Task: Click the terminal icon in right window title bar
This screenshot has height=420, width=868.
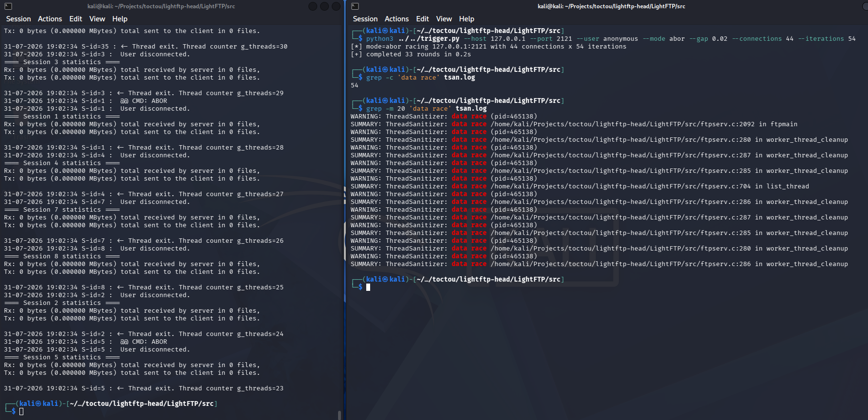Action: [x=355, y=6]
